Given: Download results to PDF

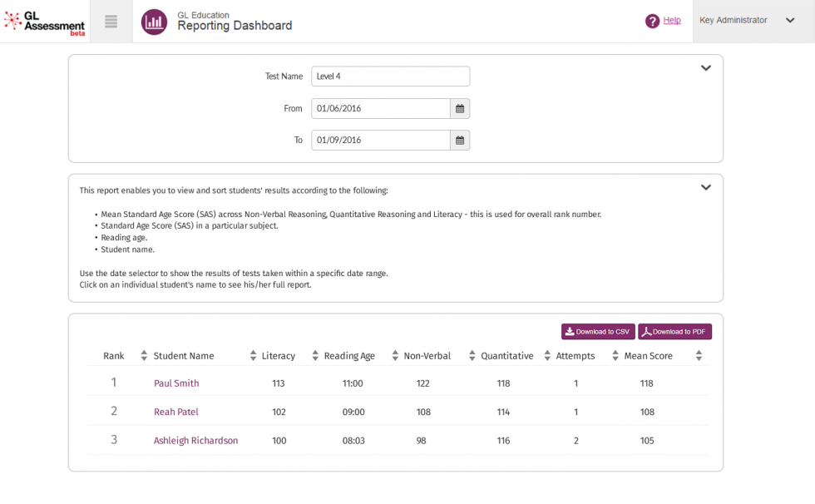Looking at the screenshot, I should click(x=674, y=332).
